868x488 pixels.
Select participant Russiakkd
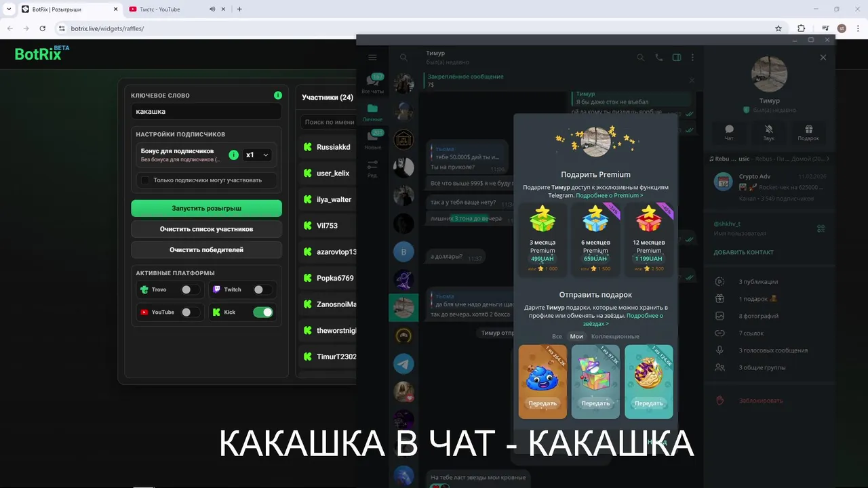coord(328,147)
